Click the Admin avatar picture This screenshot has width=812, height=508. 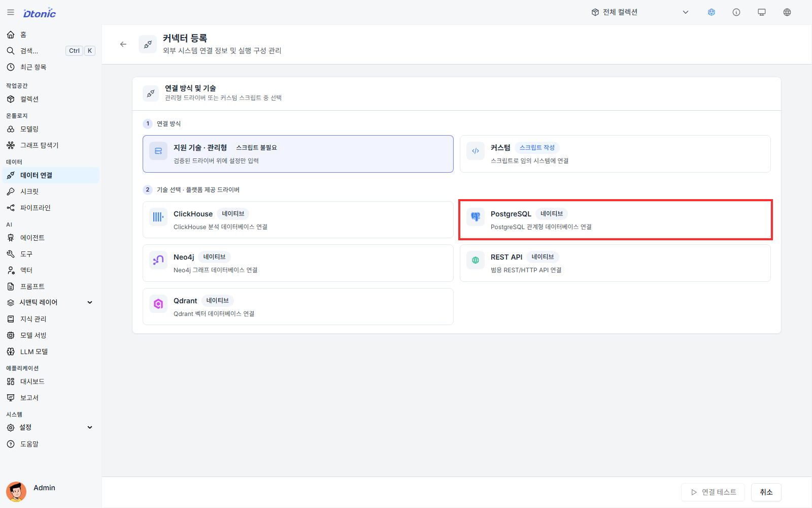pyautogui.click(x=16, y=492)
